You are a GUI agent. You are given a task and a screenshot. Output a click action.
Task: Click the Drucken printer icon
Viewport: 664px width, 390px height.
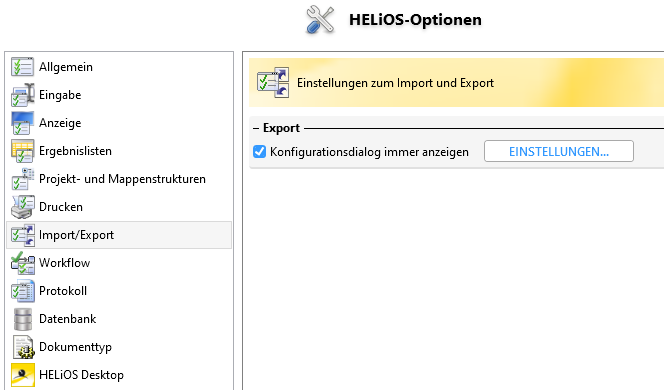pos(22,207)
